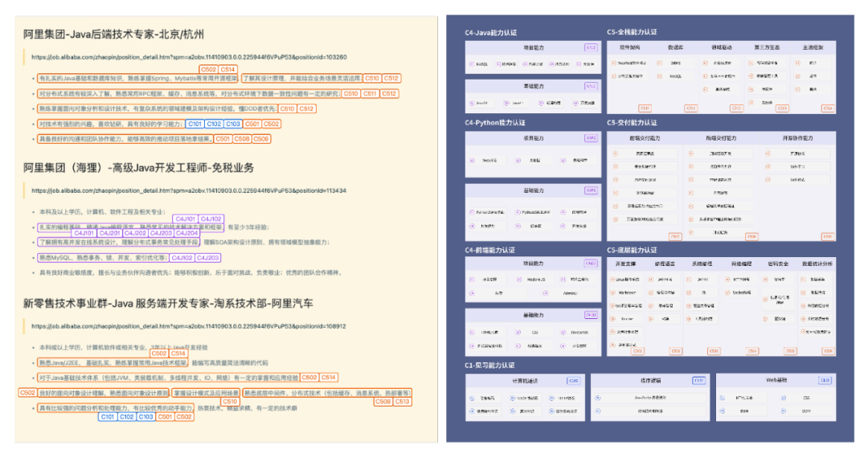This screenshot has height=458, width=868.
Task: Click the heading 阿里集团-Java后端技术专家-北京/杭州
Action: 113,35
